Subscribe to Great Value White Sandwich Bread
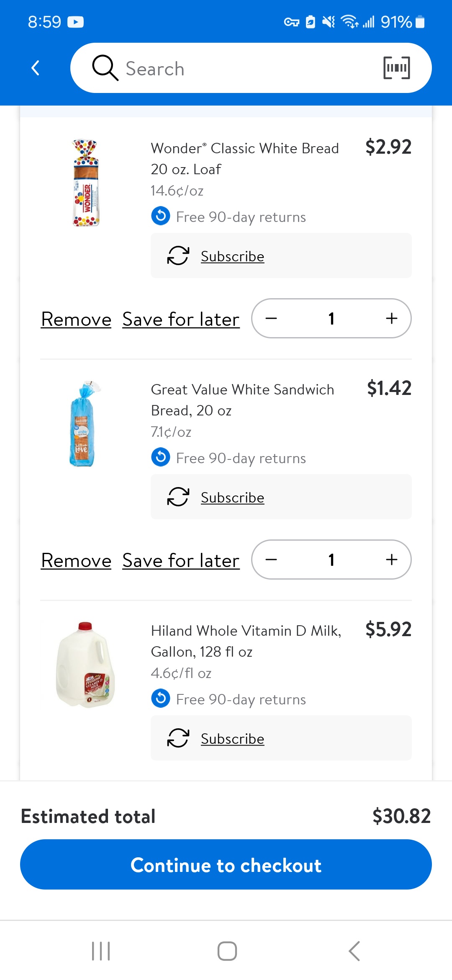 coord(233,498)
